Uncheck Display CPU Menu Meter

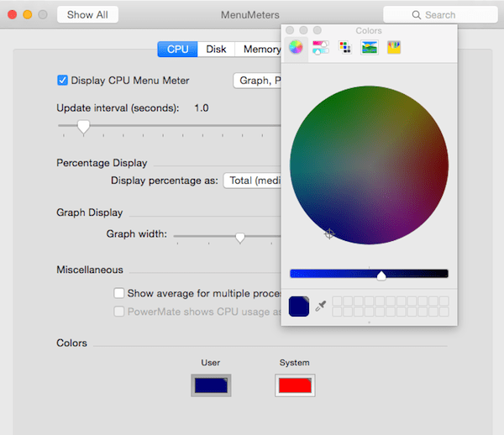click(x=62, y=80)
